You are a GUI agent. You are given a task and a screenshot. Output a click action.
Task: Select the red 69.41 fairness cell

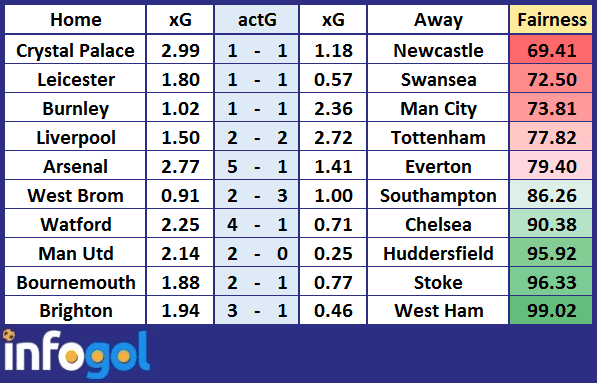[551, 50]
